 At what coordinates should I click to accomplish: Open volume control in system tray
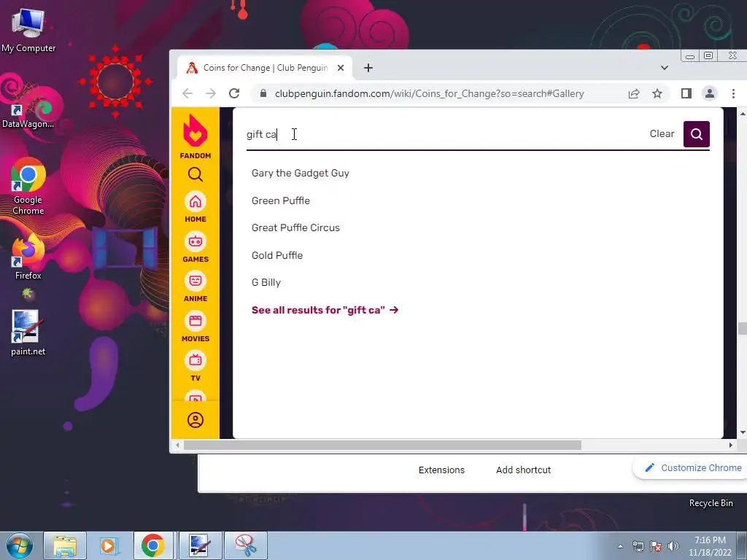[673, 546]
